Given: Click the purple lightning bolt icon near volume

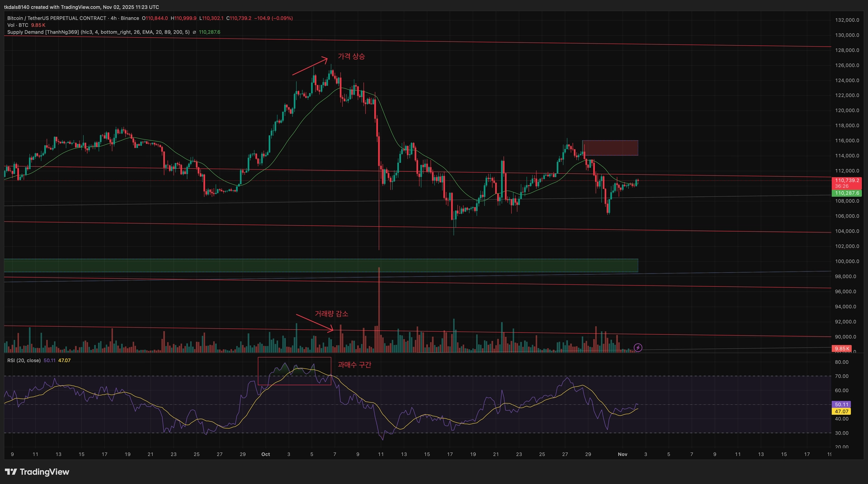Looking at the screenshot, I should [638, 347].
